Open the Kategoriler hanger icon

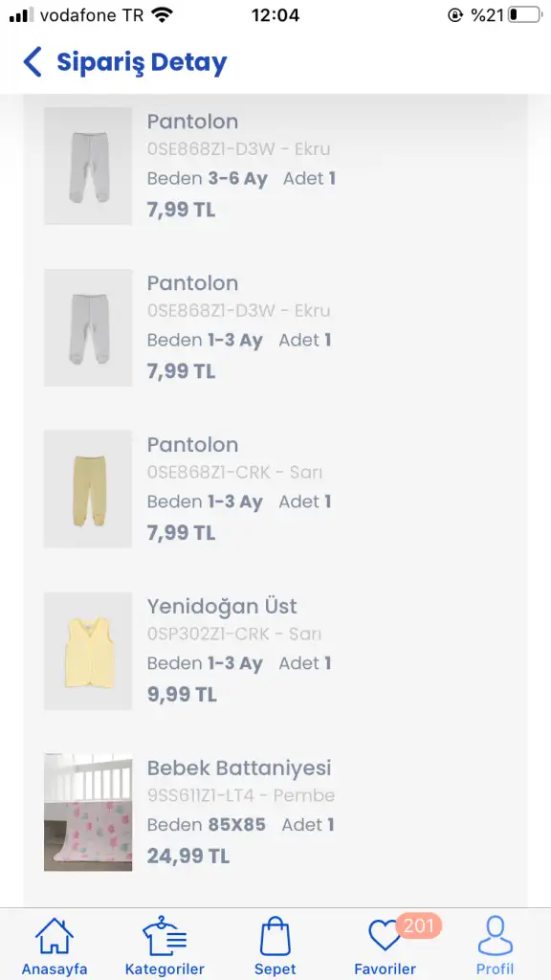(165, 936)
